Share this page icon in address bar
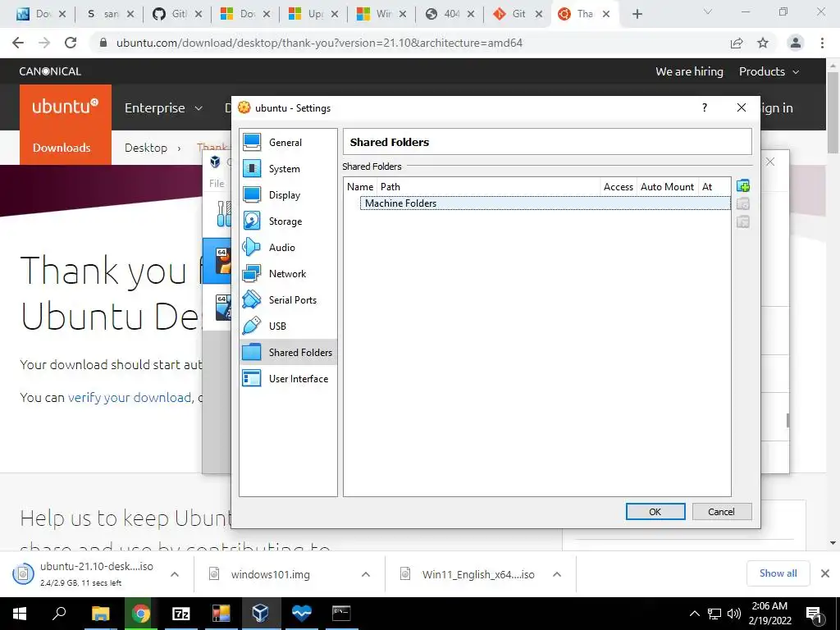 point(737,43)
